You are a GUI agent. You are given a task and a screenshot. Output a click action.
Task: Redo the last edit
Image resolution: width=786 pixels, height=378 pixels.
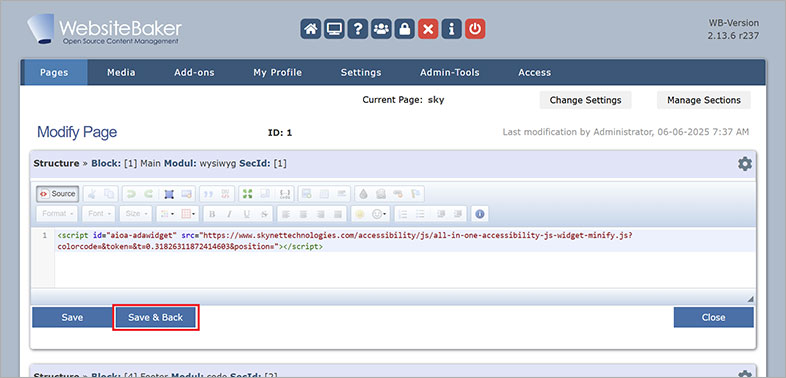pyautogui.click(x=149, y=194)
